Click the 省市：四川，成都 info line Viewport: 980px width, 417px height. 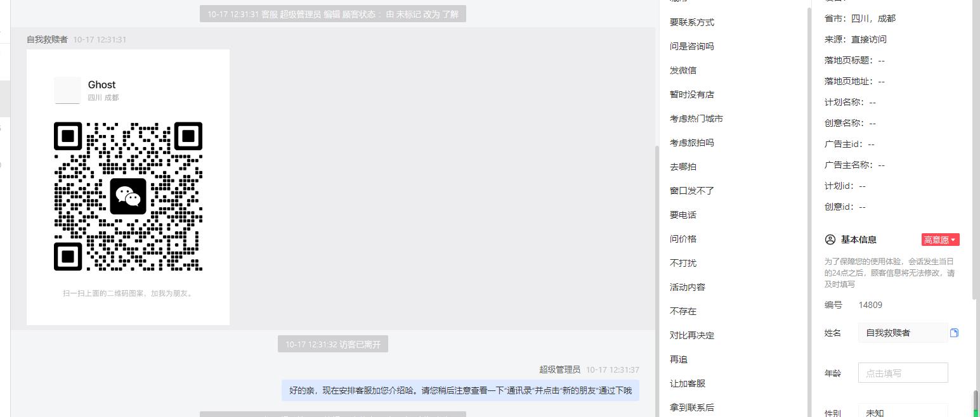(860, 18)
